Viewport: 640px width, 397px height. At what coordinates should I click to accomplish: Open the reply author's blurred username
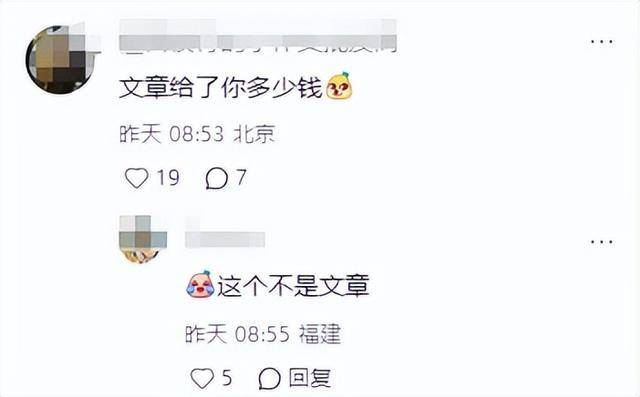[x=225, y=240]
